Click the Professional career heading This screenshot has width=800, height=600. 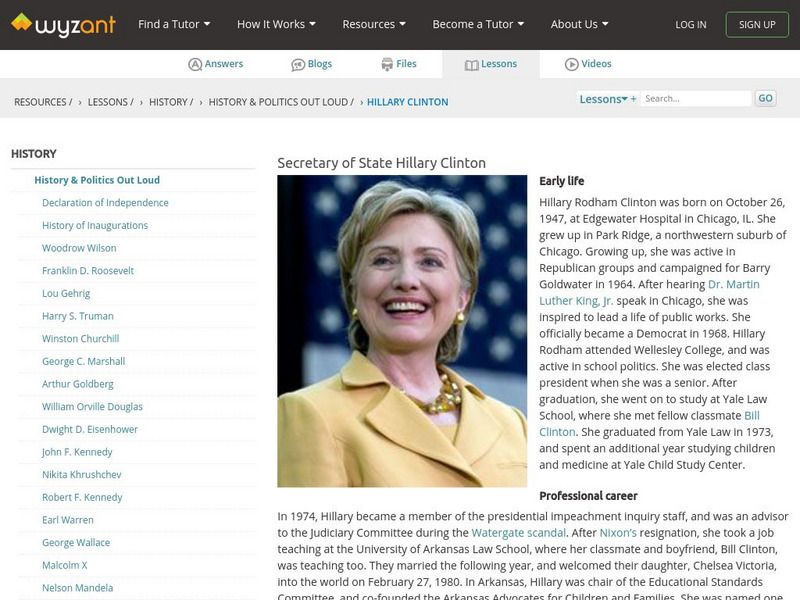click(588, 496)
